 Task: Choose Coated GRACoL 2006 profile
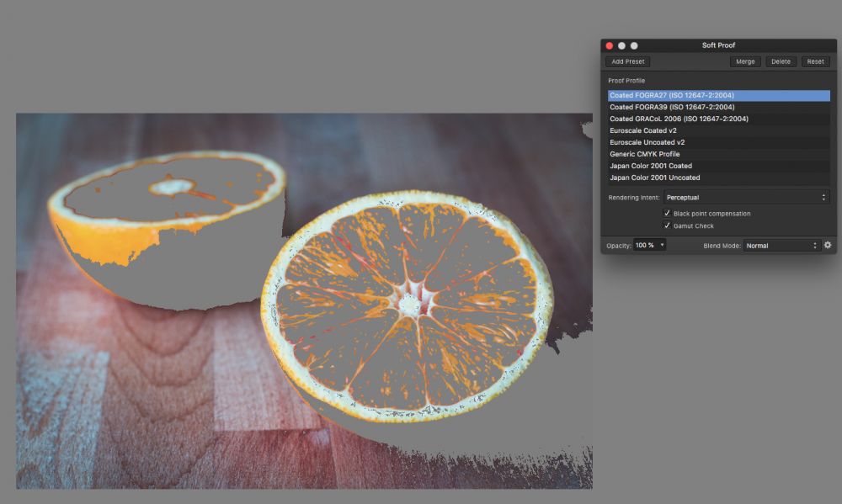(x=718, y=119)
